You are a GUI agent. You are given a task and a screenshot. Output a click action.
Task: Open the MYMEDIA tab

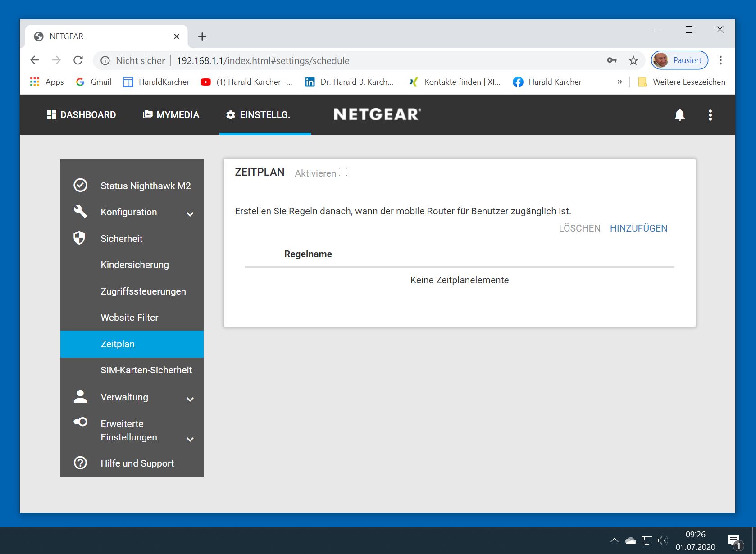pos(171,115)
